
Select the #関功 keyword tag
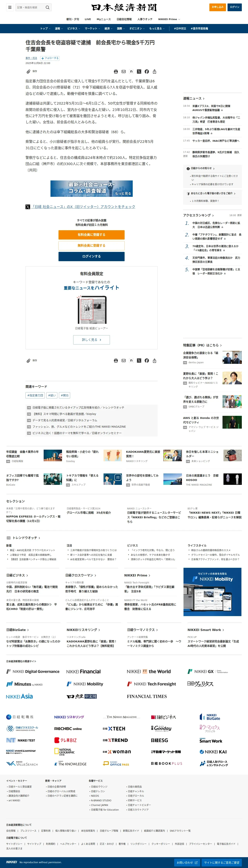click(65, 395)
